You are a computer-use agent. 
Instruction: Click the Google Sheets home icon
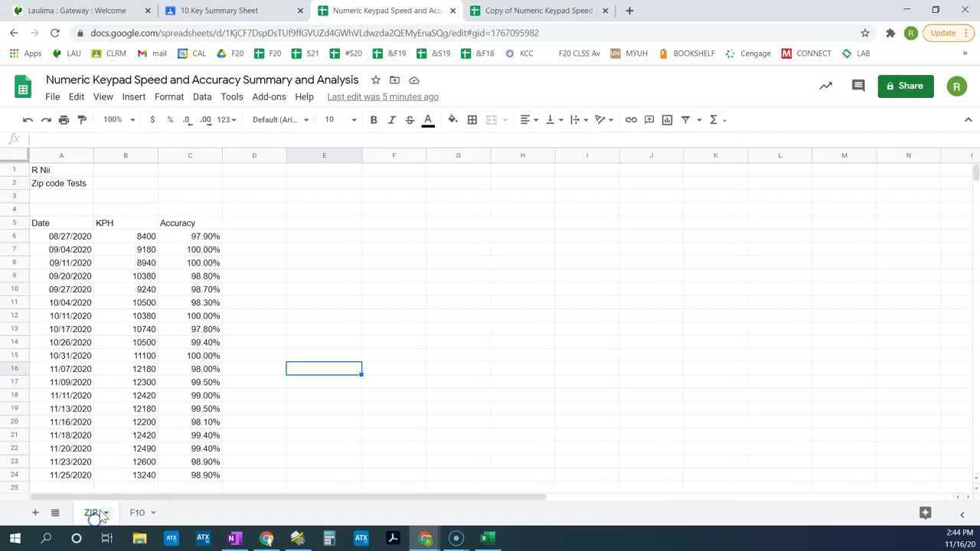pyautogui.click(x=23, y=86)
